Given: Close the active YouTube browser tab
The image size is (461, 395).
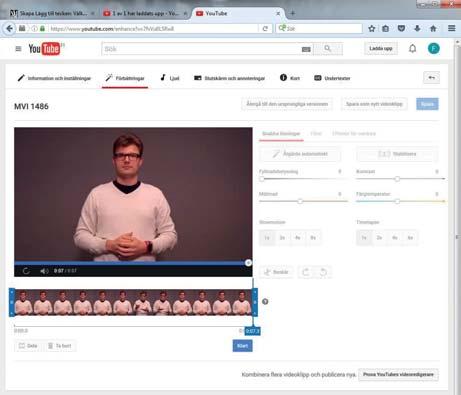Looking at the screenshot, I should click(278, 13).
